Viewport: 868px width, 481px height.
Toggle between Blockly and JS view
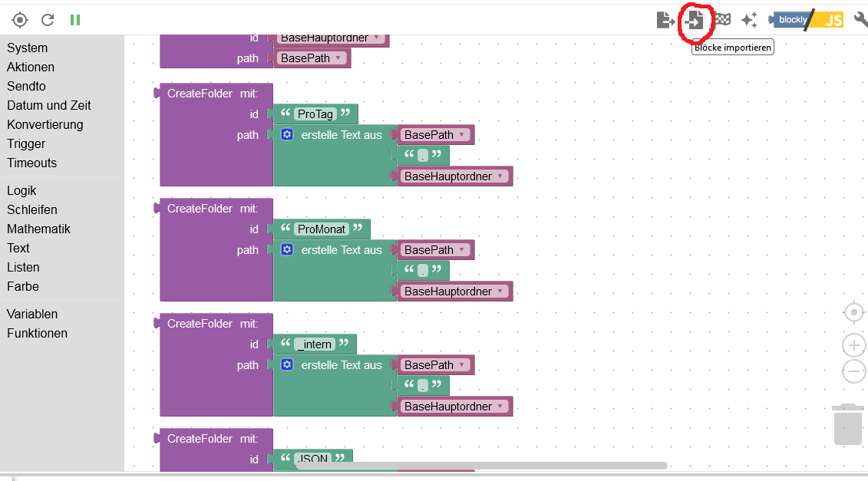pos(807,20)
